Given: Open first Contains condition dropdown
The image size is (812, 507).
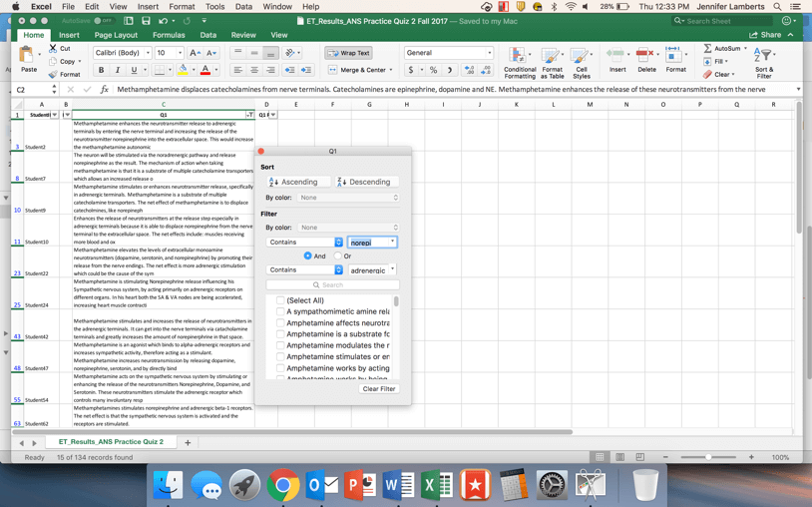Looking at the screenshot, I should pyautogui.click(x=304, y=242).
